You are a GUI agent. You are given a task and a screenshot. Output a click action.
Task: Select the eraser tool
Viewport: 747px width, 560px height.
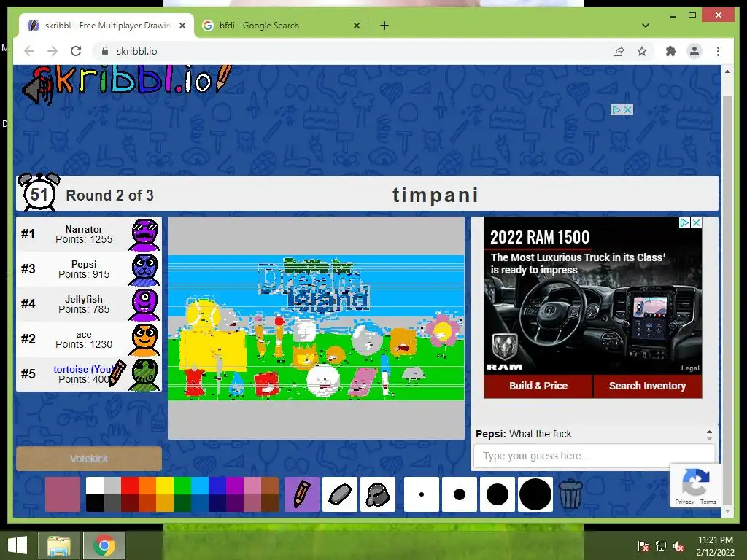340,494
